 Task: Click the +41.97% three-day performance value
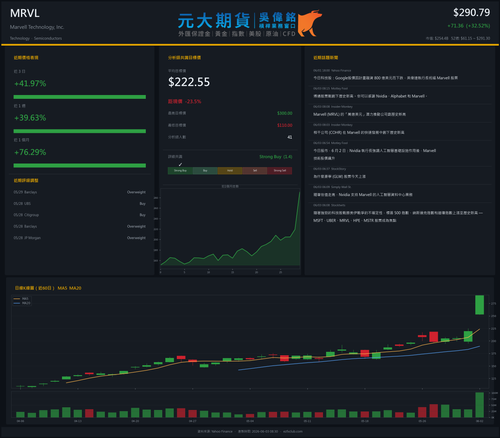coord(30,83)
